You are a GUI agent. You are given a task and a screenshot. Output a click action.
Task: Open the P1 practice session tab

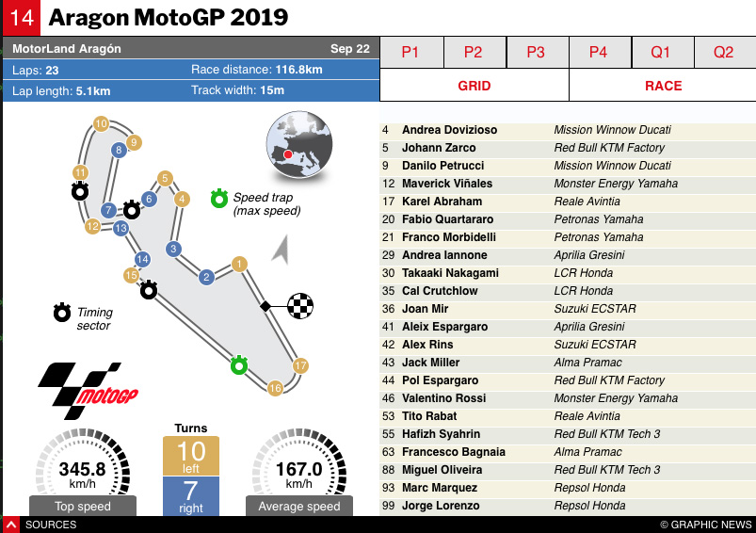410,53
